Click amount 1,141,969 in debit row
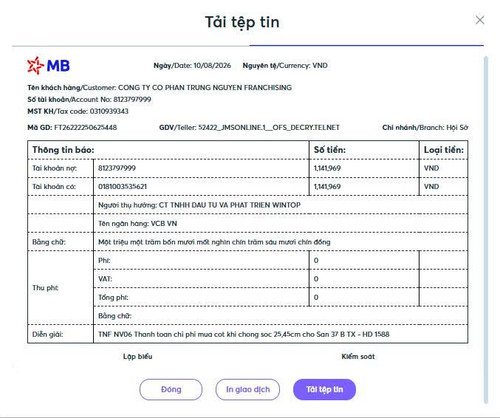Viewport: 500px width, 418px height. (x=327, y=168)
